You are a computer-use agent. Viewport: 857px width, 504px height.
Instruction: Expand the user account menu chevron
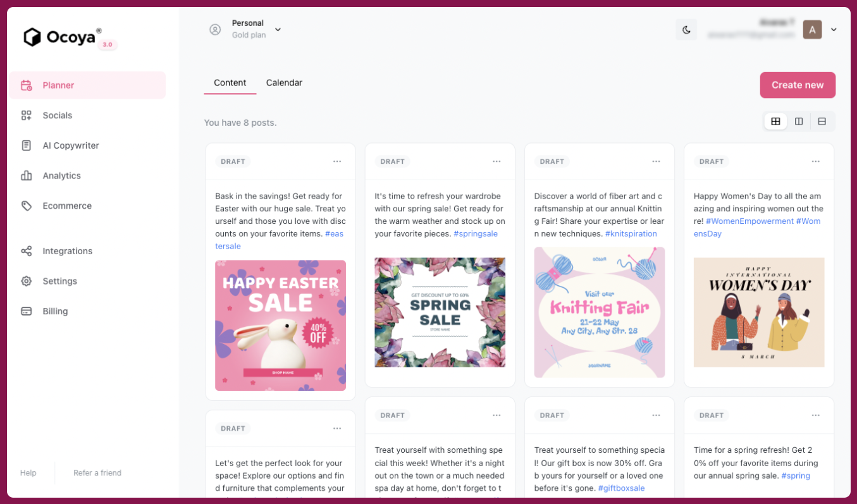pyautogui.click(x=834, y=30)
